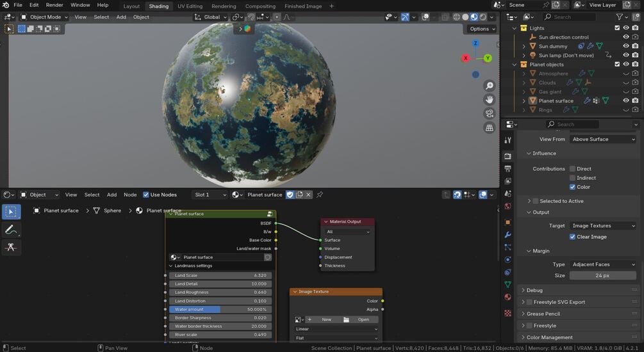Open the View From dropdown
The image size is (644, 352).
[603, 140]
